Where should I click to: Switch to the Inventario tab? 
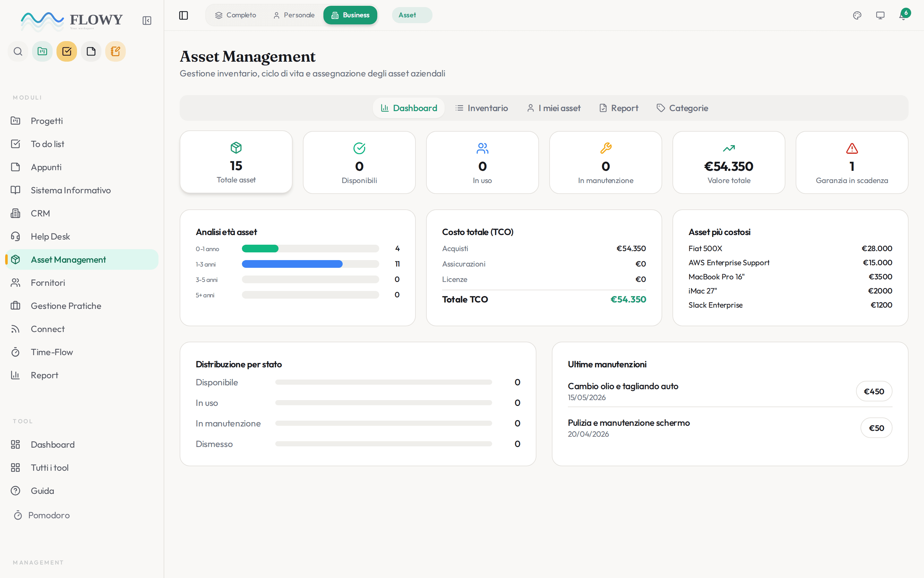tap(481, 108)
